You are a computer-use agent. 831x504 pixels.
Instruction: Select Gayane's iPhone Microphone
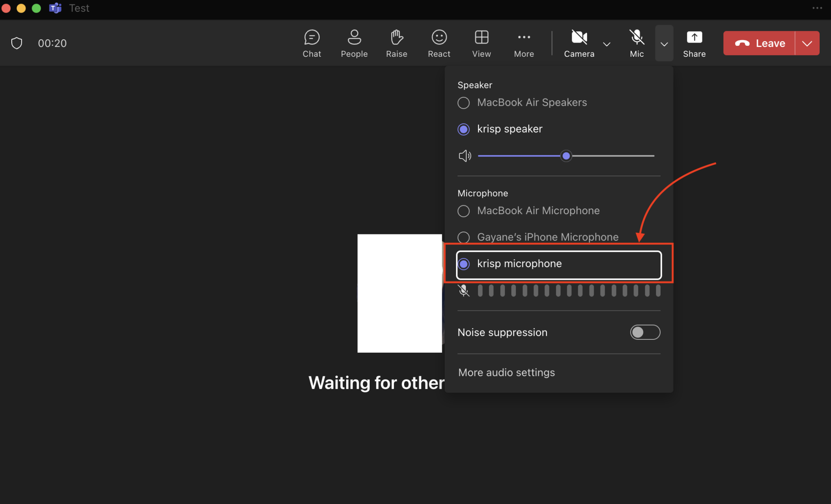tap(463, 237)
